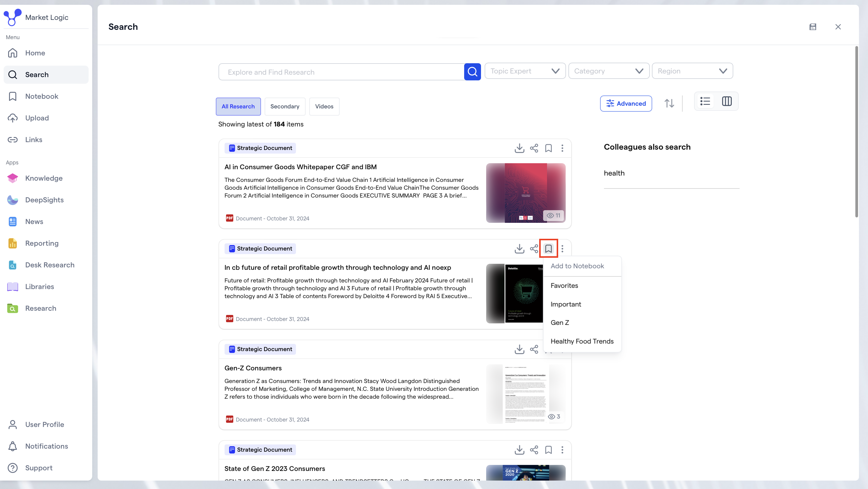Go to Upload in sidebar
The height and width of the screenshot is (489, 868).
point(46,118)
